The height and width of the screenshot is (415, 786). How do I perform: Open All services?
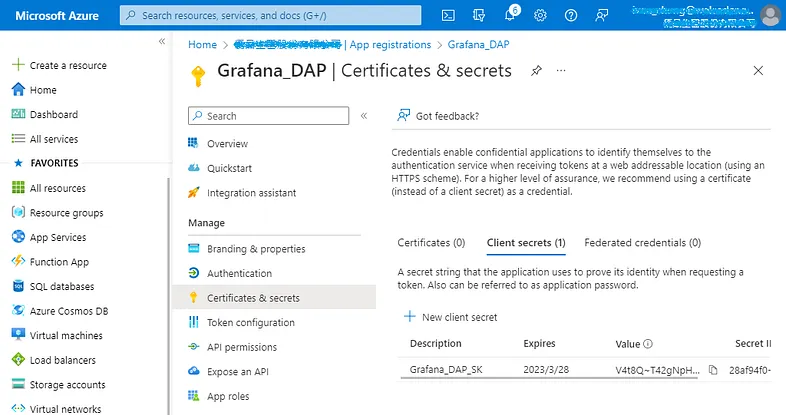click(45, 139)
